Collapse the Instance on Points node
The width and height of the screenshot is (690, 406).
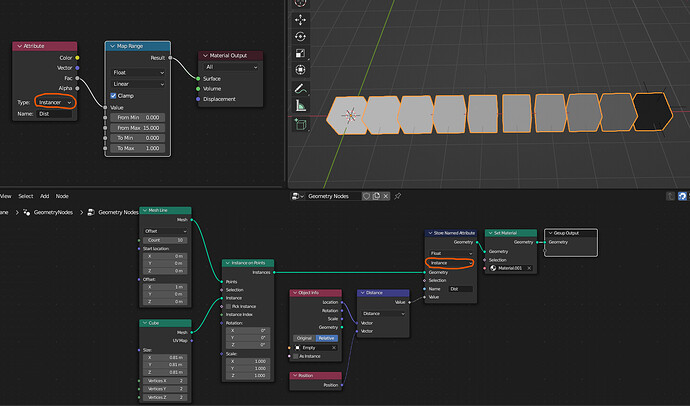[x=228, y=263]
